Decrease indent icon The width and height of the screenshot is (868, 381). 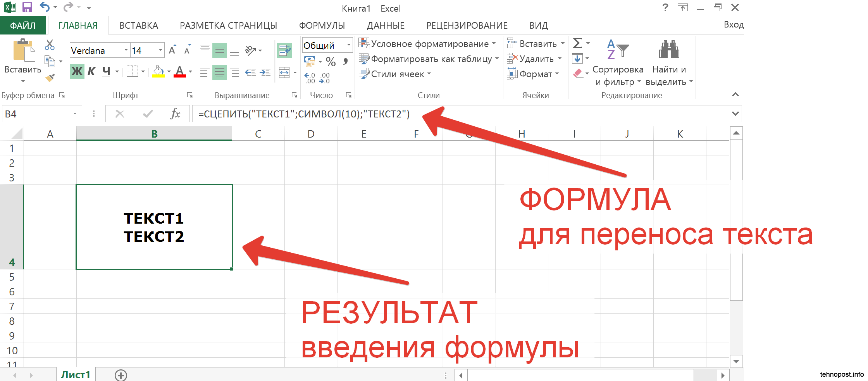tap(250, 72)
